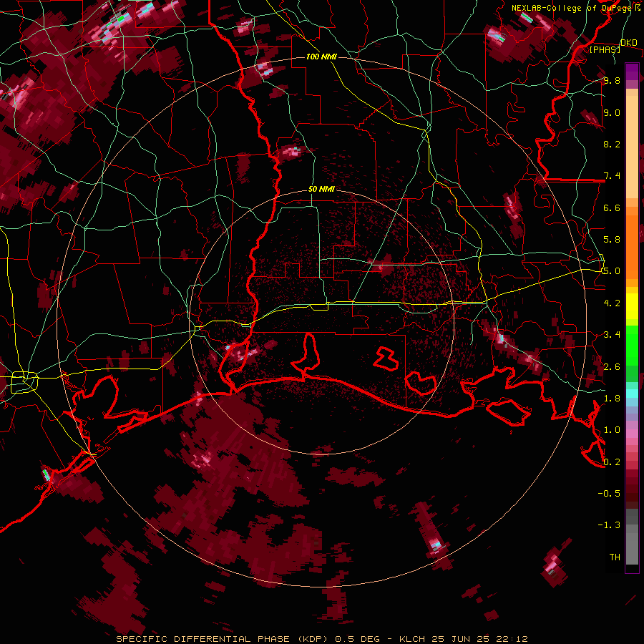Click the 7.4 scale value label
644x644 pixels.
point(612,176)
